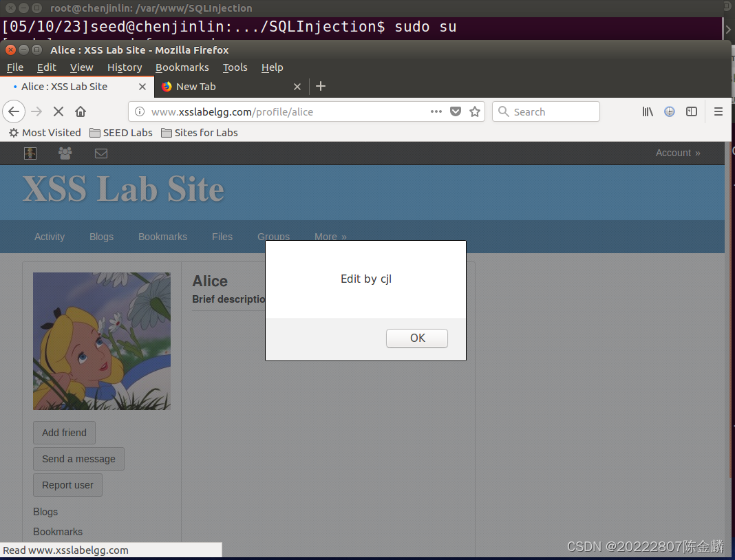Click the XSS Lab Site heading
This screenshot has width=735, height=560.
tap(123, 189)
